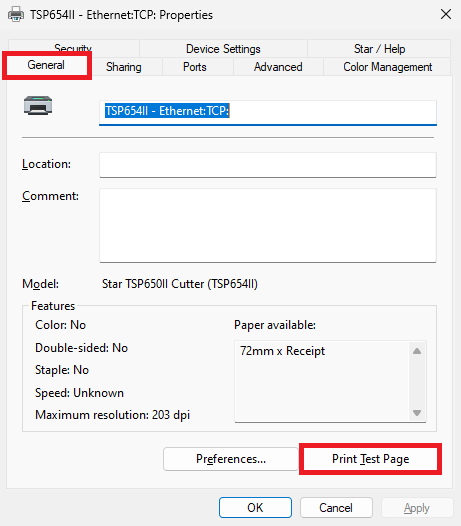Select the 72mm x Receipt paper entry

[283, 351]
